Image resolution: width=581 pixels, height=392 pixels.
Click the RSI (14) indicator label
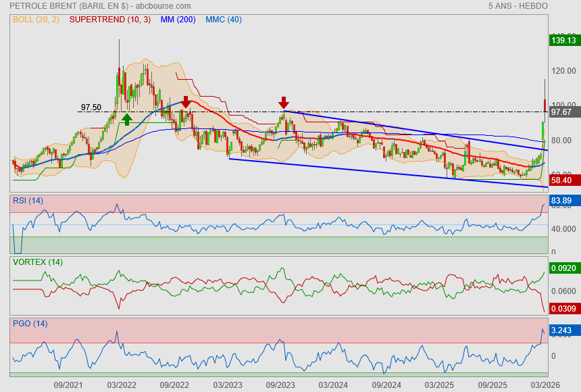coord(28,201)
